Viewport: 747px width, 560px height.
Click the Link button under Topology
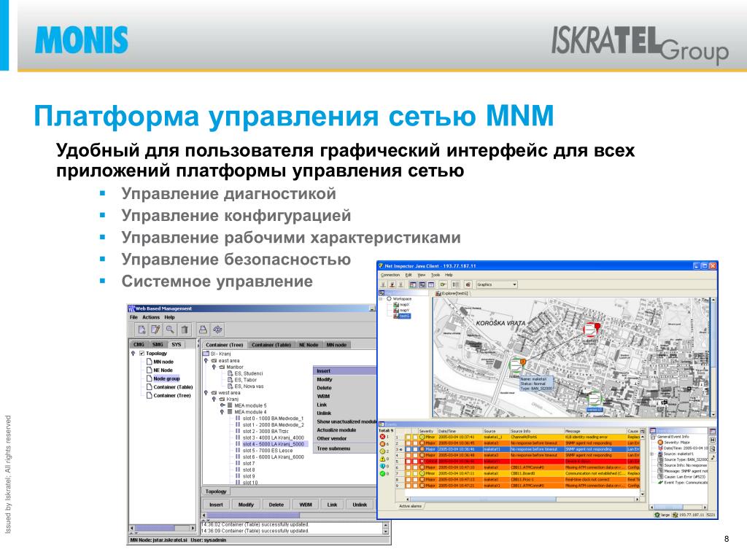(x=332, y=505)
